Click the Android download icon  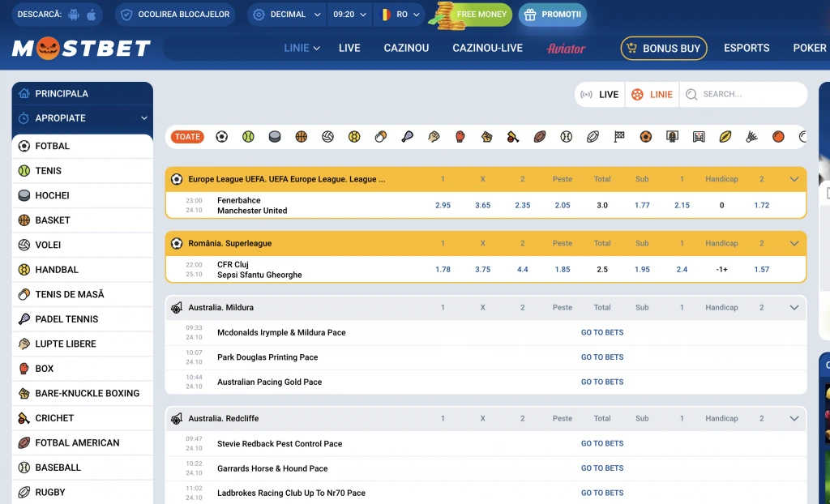click(75, 15)
